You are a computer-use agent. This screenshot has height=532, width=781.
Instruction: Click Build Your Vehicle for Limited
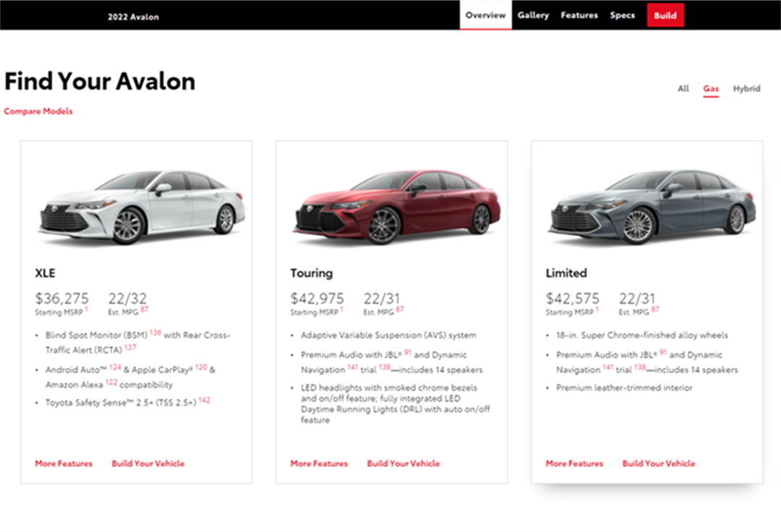click(x=658, y=463)
